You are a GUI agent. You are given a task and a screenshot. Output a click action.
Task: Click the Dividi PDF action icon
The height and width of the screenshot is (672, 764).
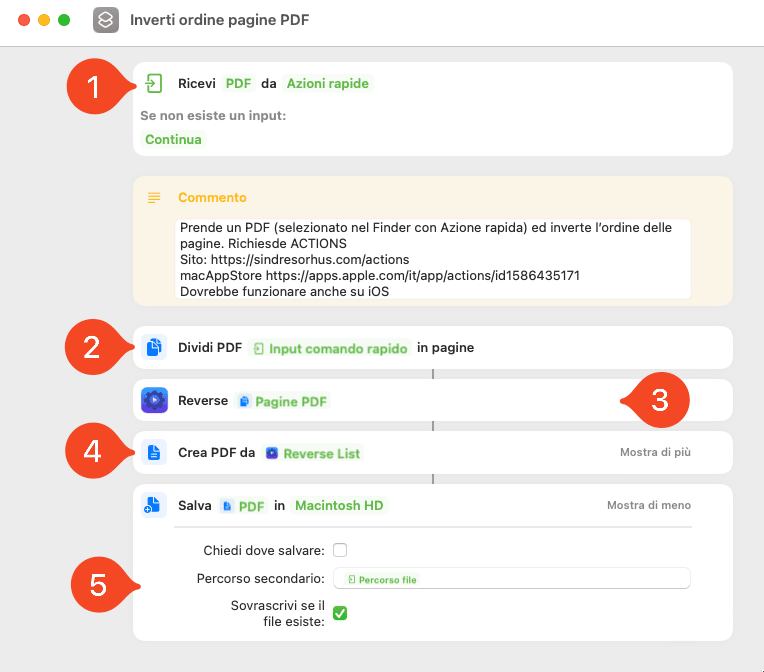click(154, 347)
